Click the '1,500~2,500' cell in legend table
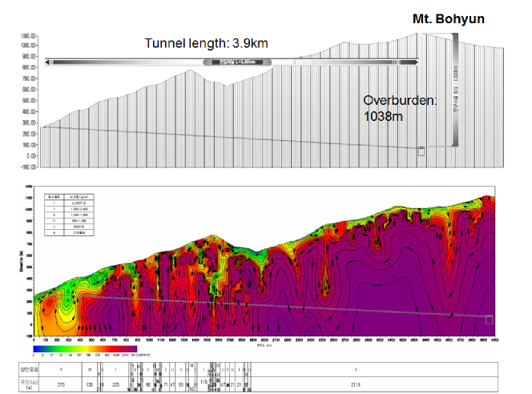The width and height of the screenshot is (532, 394). point(79,209)
